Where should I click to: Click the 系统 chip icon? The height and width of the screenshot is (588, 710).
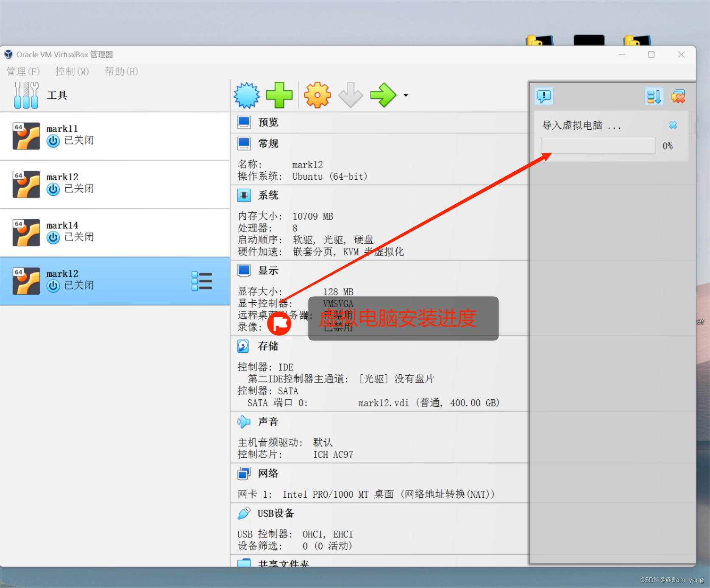click(244, 195)
